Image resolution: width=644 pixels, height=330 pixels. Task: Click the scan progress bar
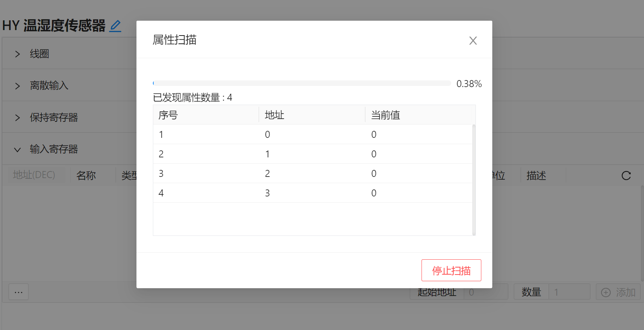(301, 83)
